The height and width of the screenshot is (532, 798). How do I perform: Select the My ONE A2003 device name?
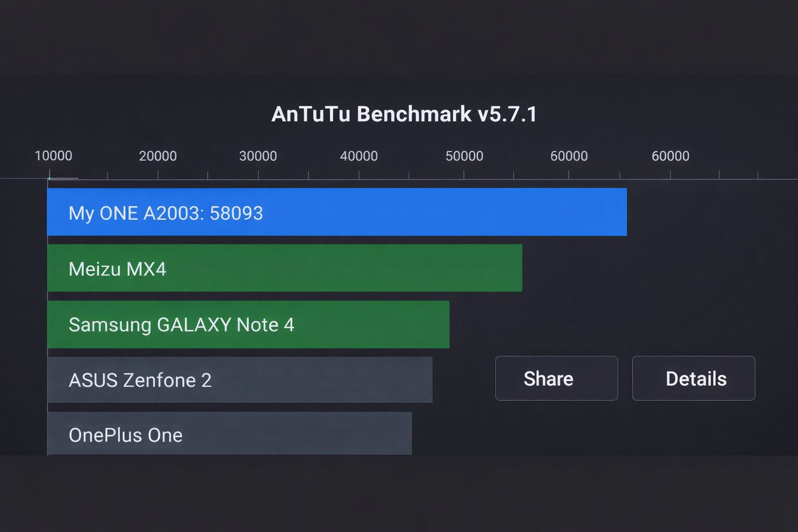click(x=135, y=212)
